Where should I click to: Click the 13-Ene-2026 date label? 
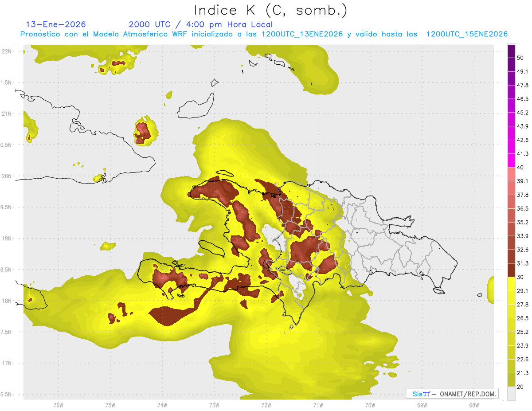click(x=56, y=24)
